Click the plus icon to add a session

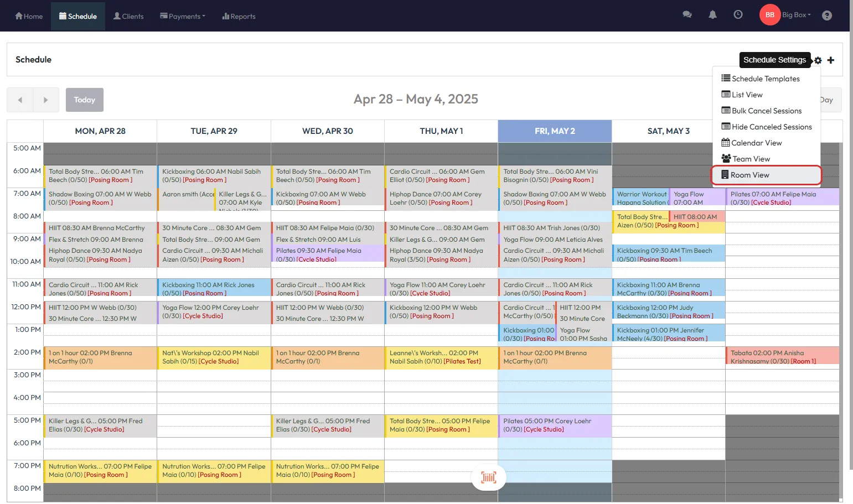pos(830,60)
